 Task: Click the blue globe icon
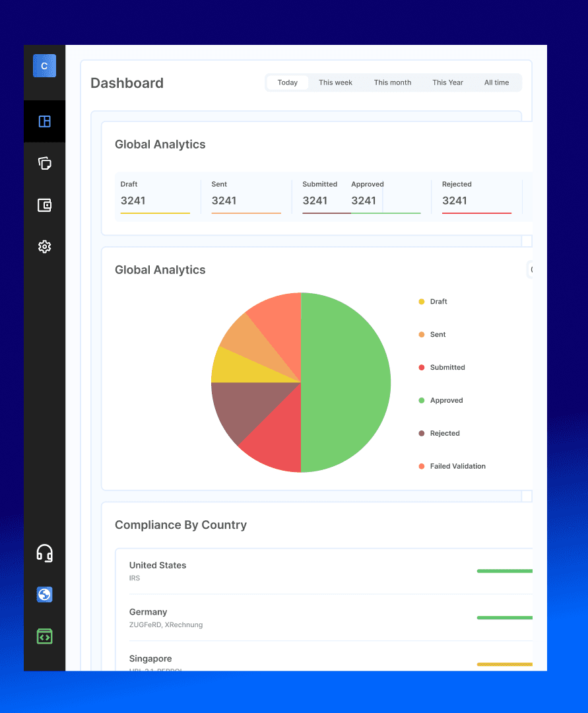click(x=44, y=595)
